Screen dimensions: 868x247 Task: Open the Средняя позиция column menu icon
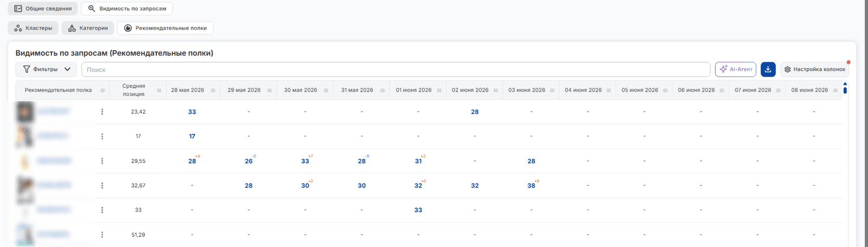159,90
